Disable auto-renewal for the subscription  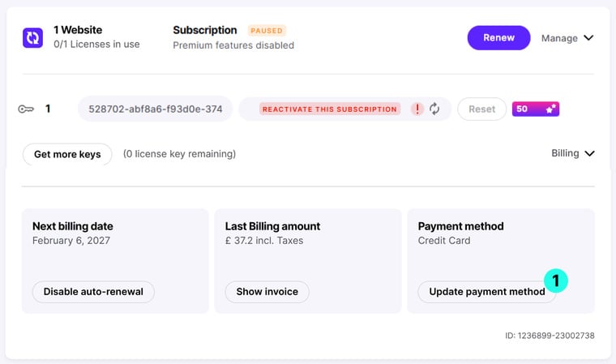[93, 292]
